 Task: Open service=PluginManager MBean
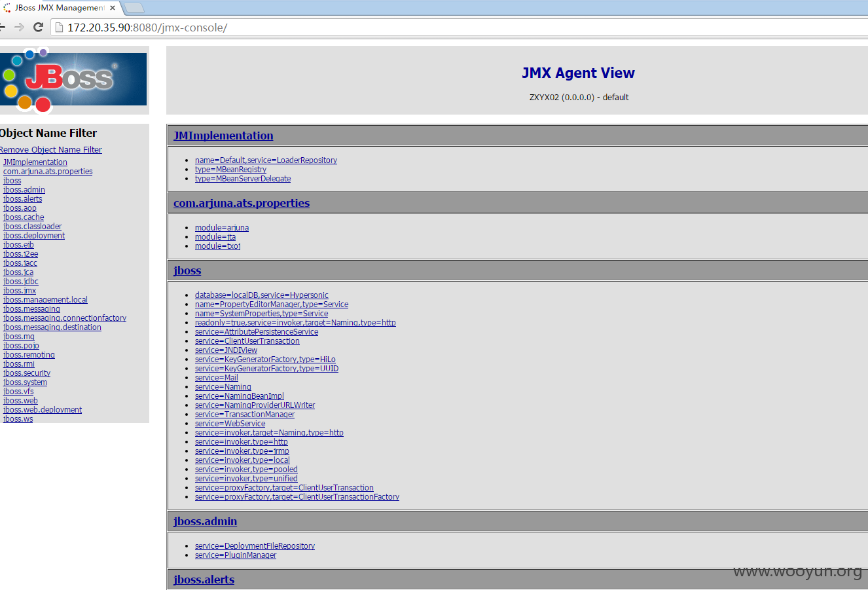(236, 555)
